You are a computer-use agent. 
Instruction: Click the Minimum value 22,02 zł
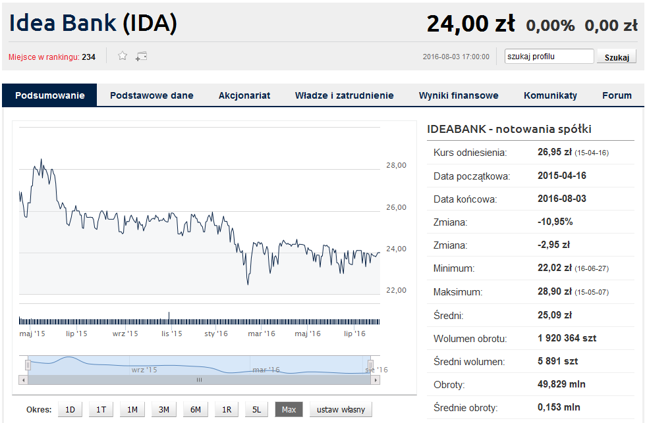[555, 268]
